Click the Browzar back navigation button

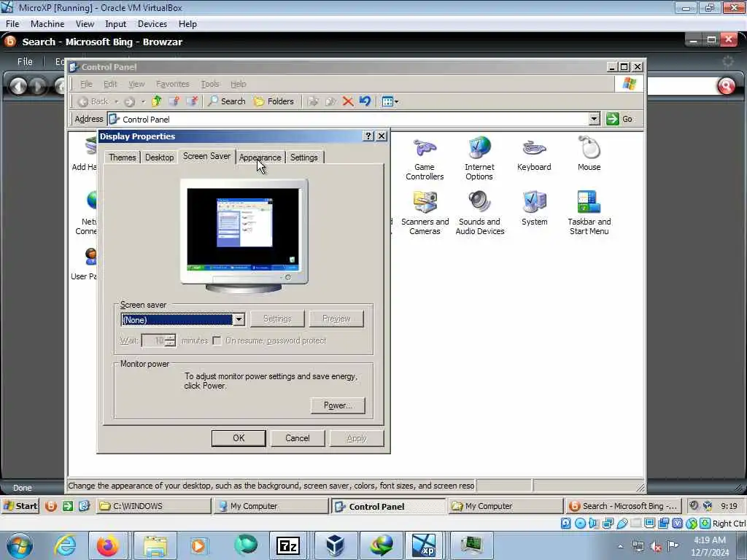click(18, 86)
